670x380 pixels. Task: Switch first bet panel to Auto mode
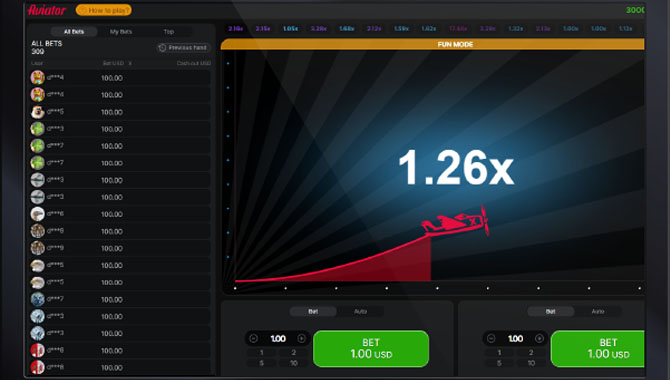(360, 312)
